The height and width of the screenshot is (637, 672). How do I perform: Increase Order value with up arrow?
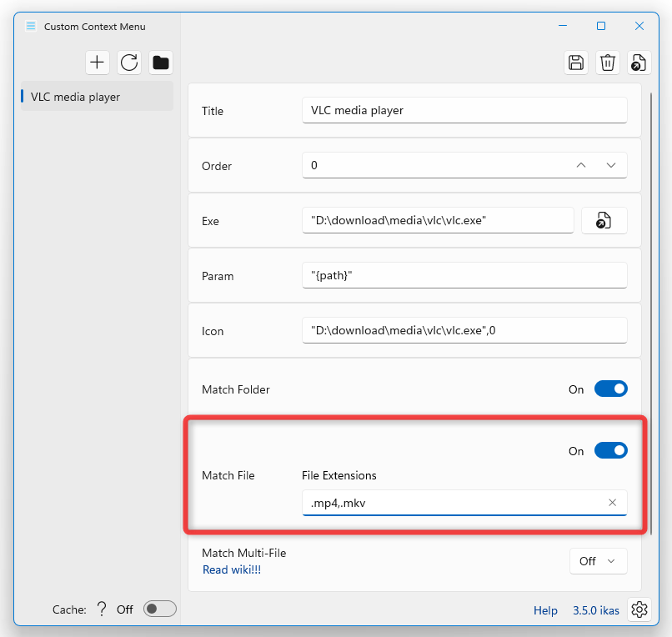[581, 165]
